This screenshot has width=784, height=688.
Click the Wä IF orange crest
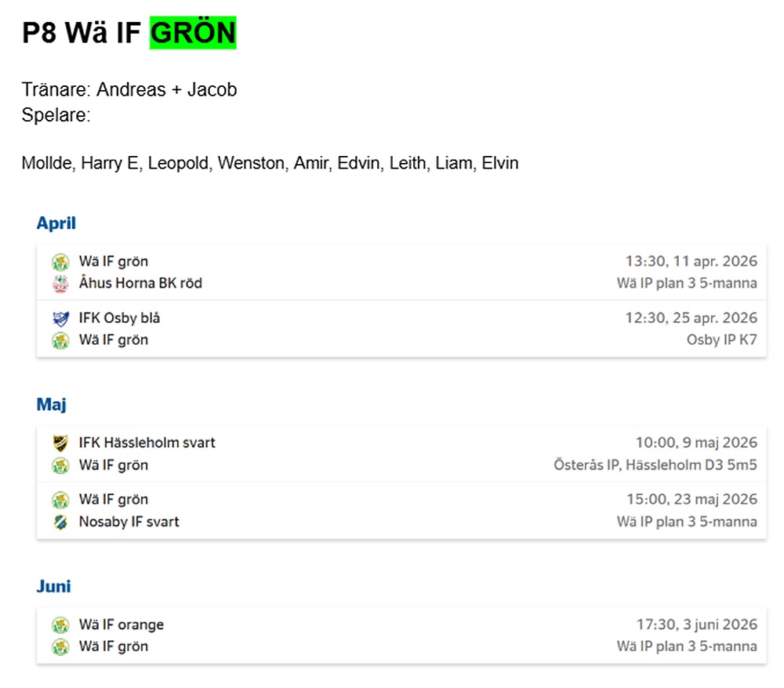click(60, 625)
